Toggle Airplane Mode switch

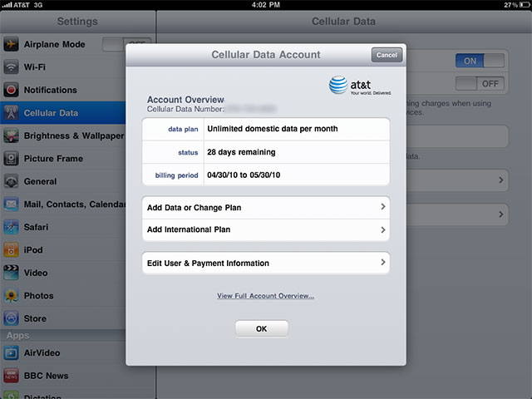coord(125,45)
